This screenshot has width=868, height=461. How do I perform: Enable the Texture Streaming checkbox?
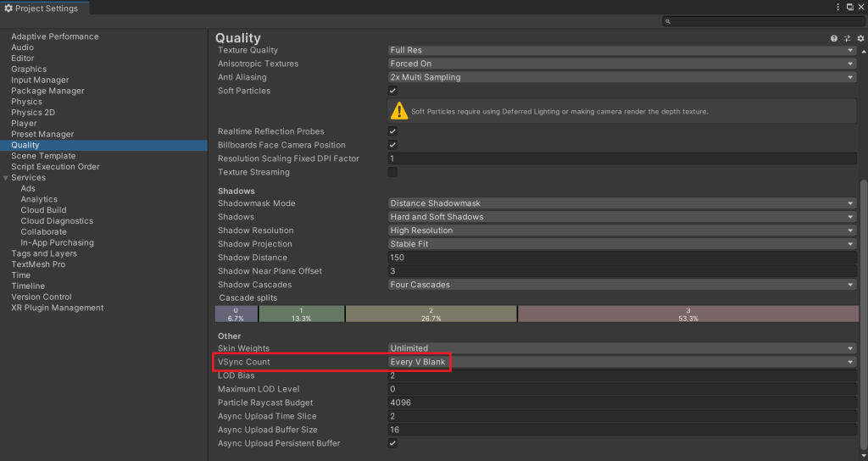(x=392, y=172)
